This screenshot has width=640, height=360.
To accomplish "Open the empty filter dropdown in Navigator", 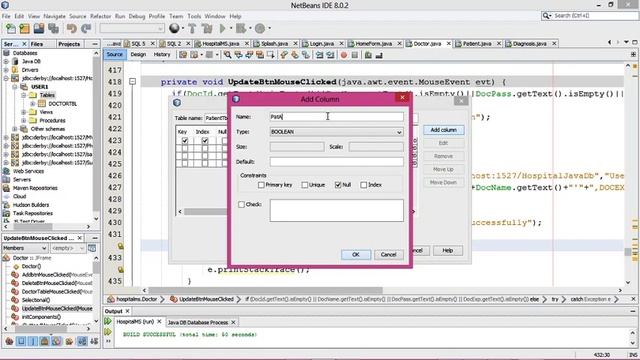I will click(68, 248).
